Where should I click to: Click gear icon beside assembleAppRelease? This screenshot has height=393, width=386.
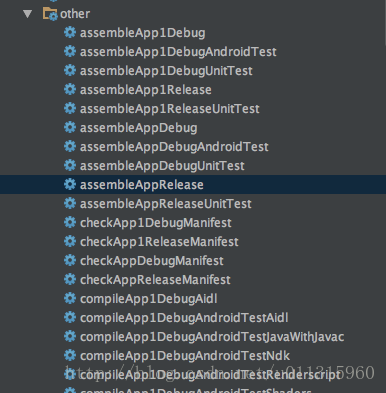(x=70, y=184)
